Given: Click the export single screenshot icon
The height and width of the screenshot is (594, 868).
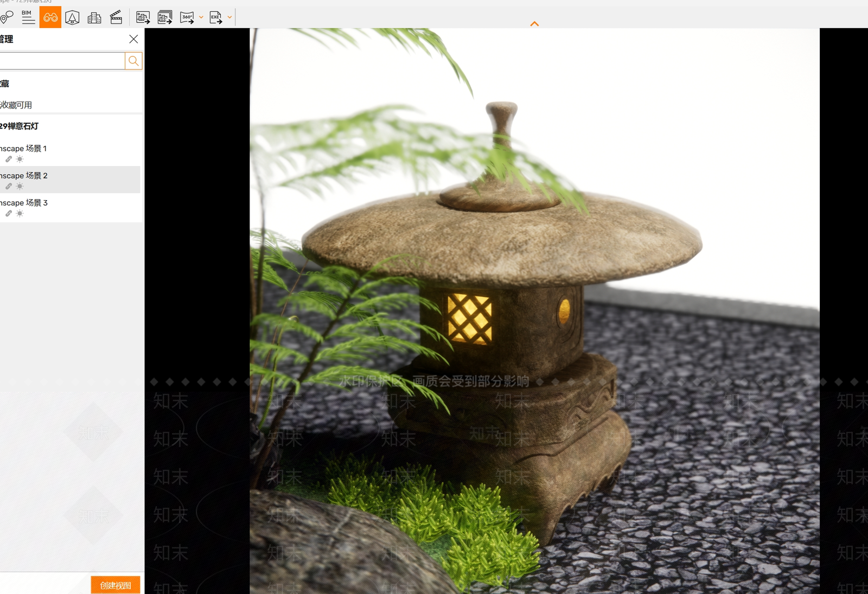Looking at the screenshot, I should pos(143,17).
